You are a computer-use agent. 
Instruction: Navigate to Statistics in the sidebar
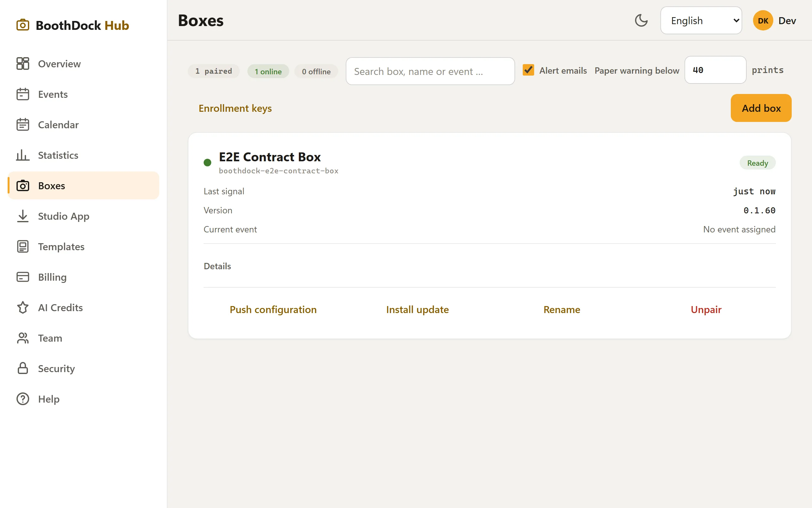pyautogui.click(x=83, y=155)
